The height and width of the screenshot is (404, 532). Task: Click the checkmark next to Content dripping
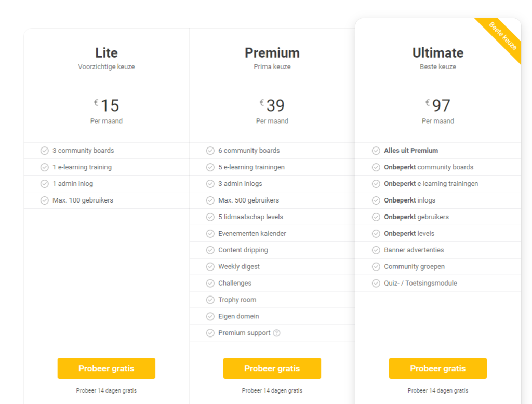pos(210,250)
